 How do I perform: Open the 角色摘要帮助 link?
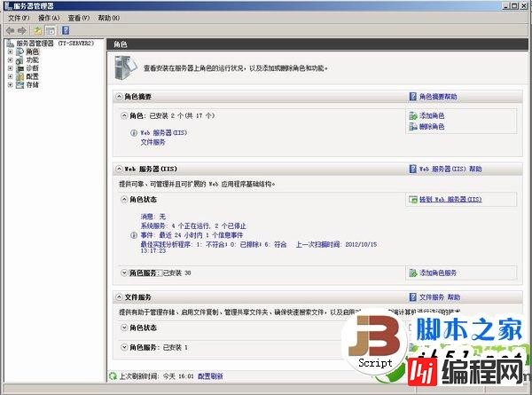click(438, 97)
